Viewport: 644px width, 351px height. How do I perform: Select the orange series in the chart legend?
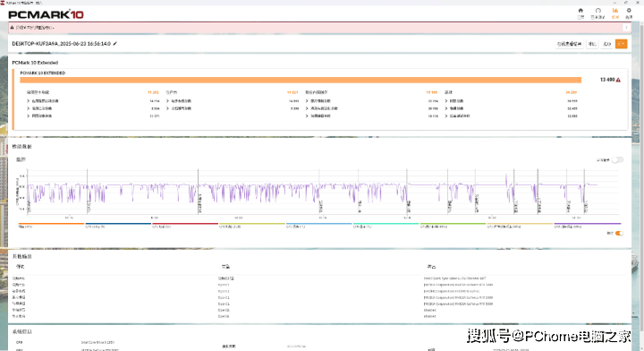51,226
